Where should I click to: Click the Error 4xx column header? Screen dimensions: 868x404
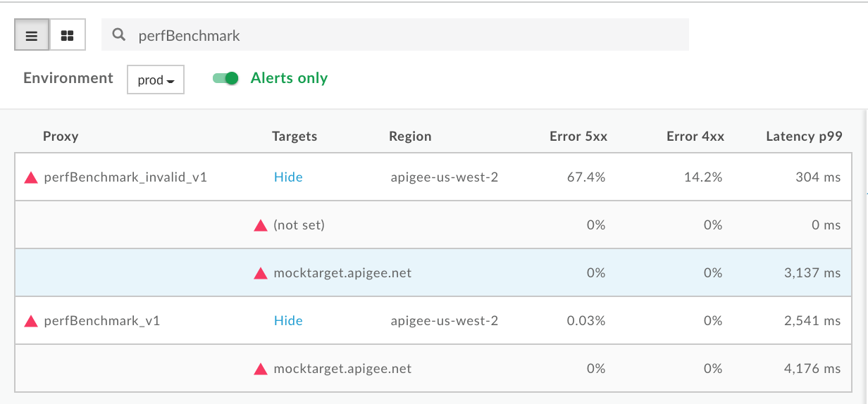tap(695, 137)
